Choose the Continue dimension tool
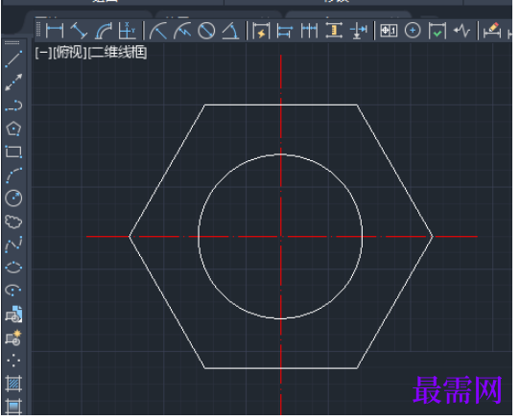The height and width of the screenshot is (420, 520). [x=310, y=31]
